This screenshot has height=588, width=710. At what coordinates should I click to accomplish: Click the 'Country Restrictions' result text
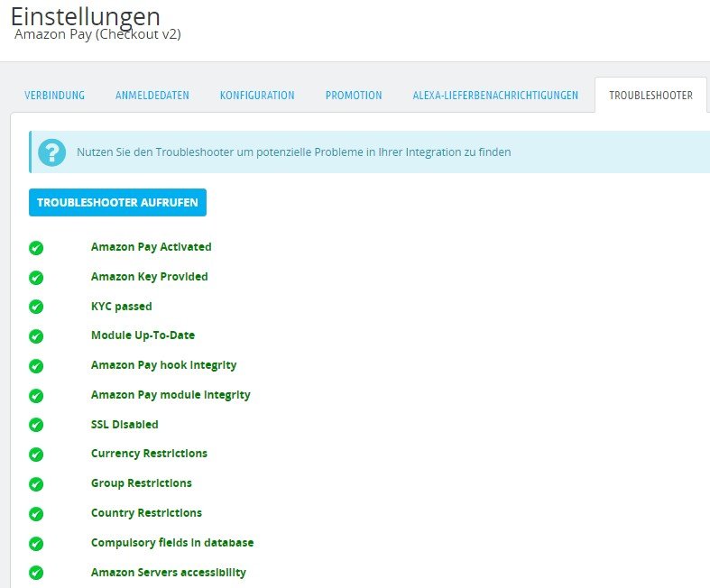pos(146,513)
